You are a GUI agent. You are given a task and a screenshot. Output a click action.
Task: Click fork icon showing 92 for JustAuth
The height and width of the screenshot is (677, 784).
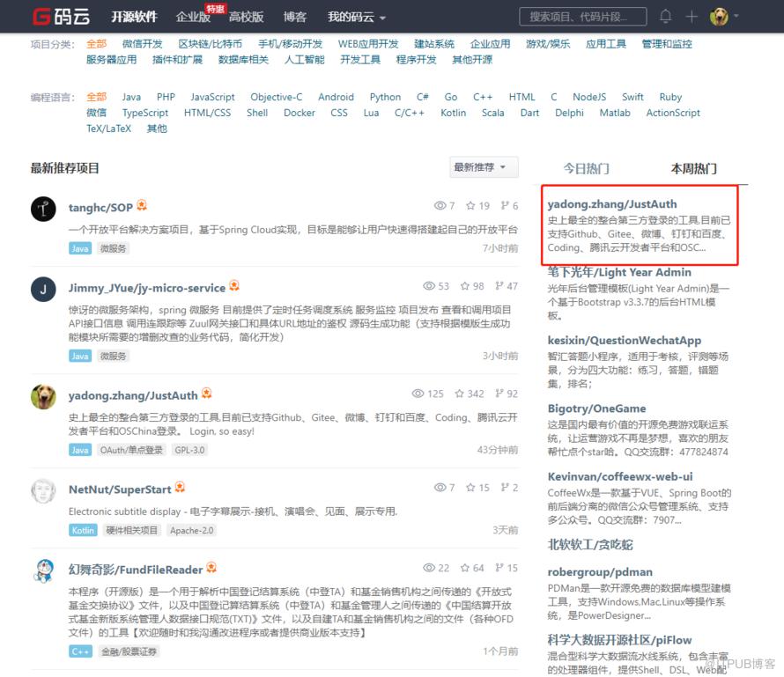(499, 394)
